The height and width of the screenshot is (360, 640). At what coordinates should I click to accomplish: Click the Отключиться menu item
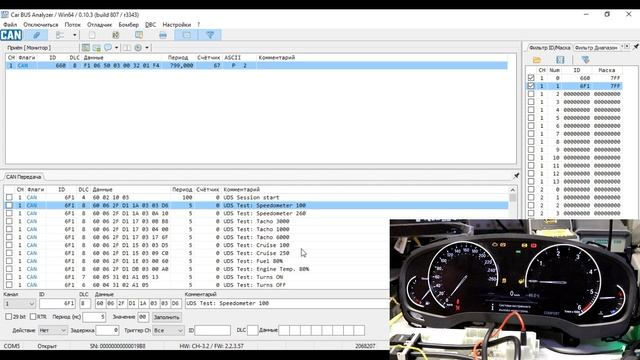(41, 24)
